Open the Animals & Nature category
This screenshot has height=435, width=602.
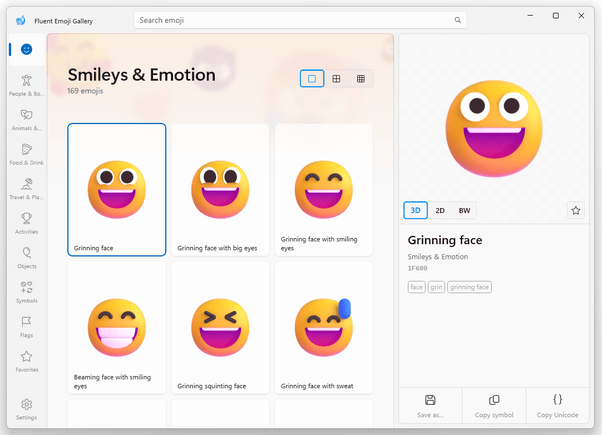(26, 120)
